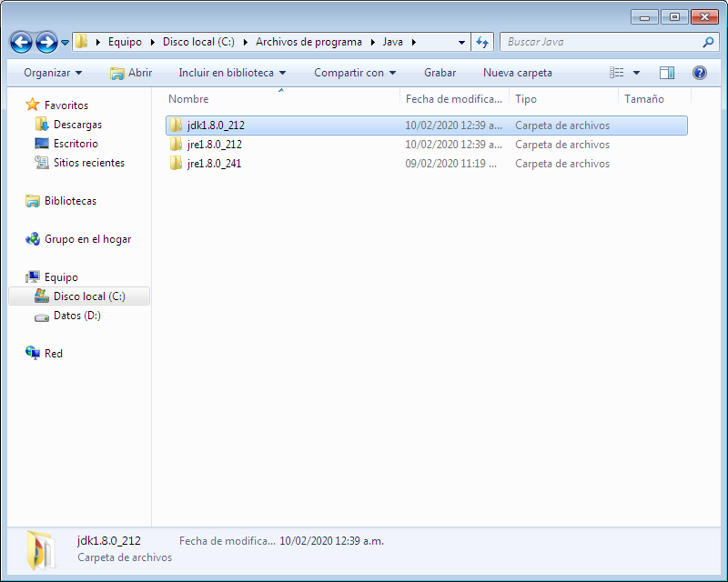Image resolution: width=728 pixels, height=582 pixels.
Task: Select the jre1.8.0_241 folder icon
Action: click(177, 164)
